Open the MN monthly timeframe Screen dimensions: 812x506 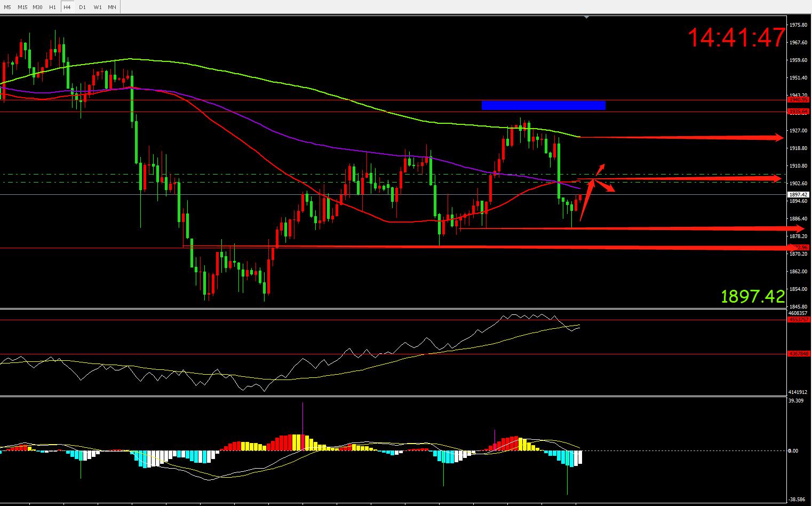(112, 7)
